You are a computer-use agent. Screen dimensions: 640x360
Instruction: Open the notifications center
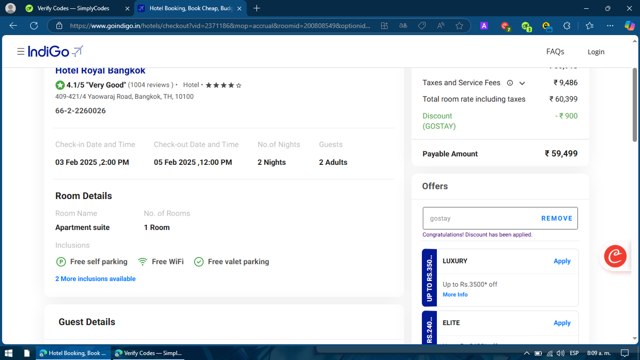tap(624, 353)
